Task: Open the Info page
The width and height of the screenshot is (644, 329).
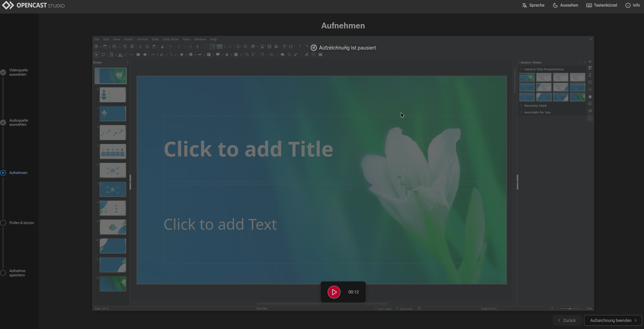Action: pos(632,5)
